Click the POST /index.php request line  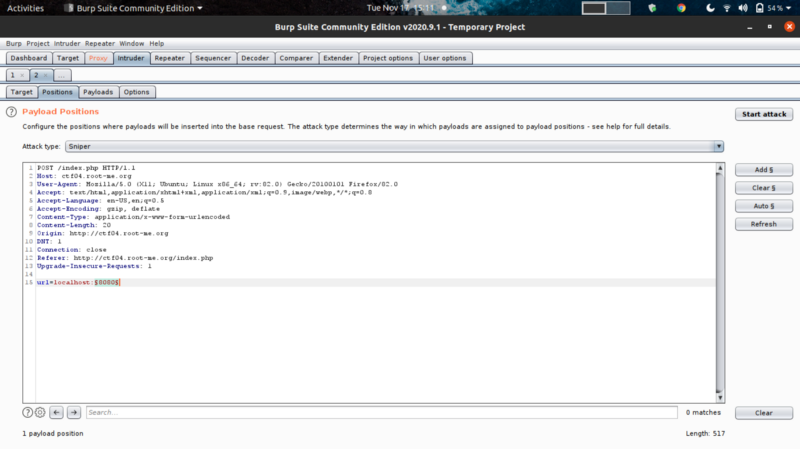coord(86,168)
